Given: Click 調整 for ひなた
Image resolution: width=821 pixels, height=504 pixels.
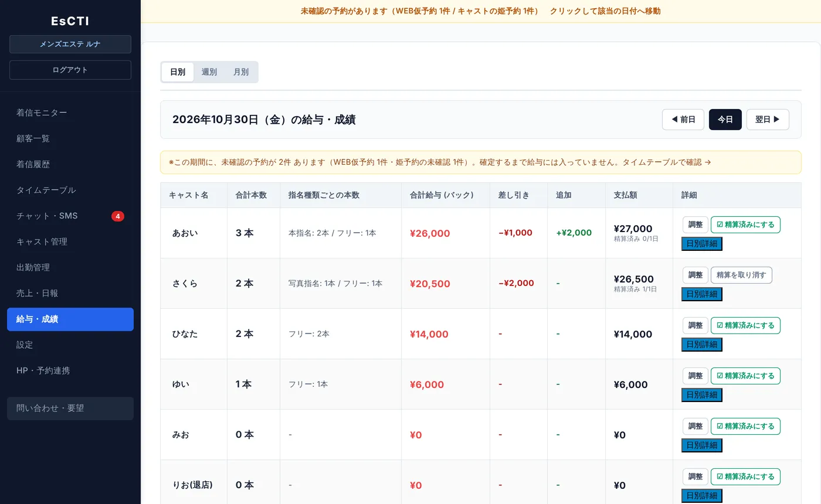Looking at the screenshot, I should (696, 325).
